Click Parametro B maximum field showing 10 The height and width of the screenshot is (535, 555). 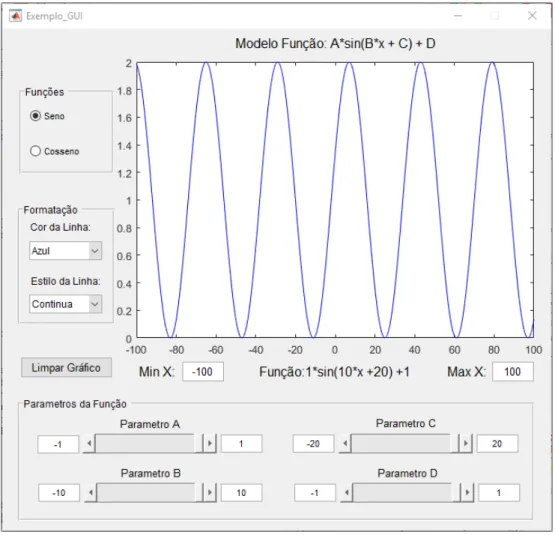coord(242,493)
